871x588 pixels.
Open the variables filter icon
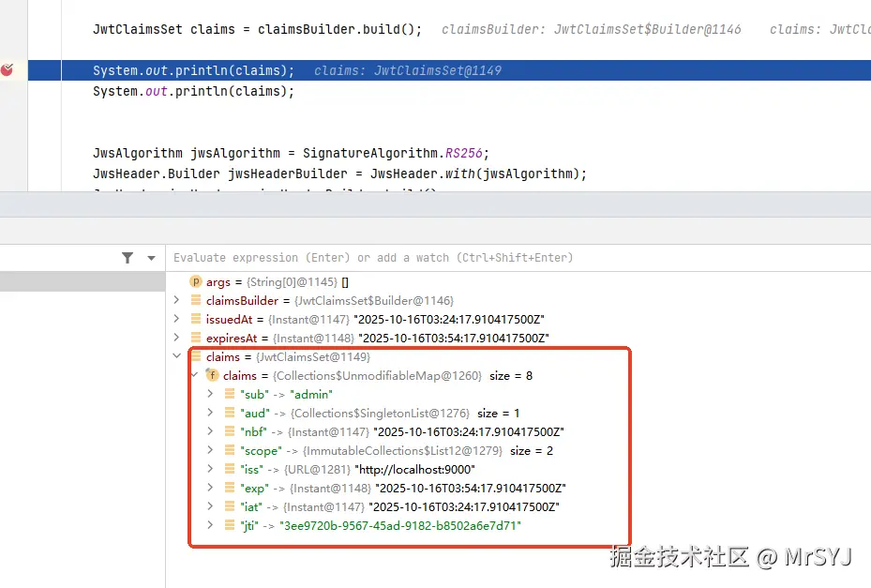coord(128,258)
